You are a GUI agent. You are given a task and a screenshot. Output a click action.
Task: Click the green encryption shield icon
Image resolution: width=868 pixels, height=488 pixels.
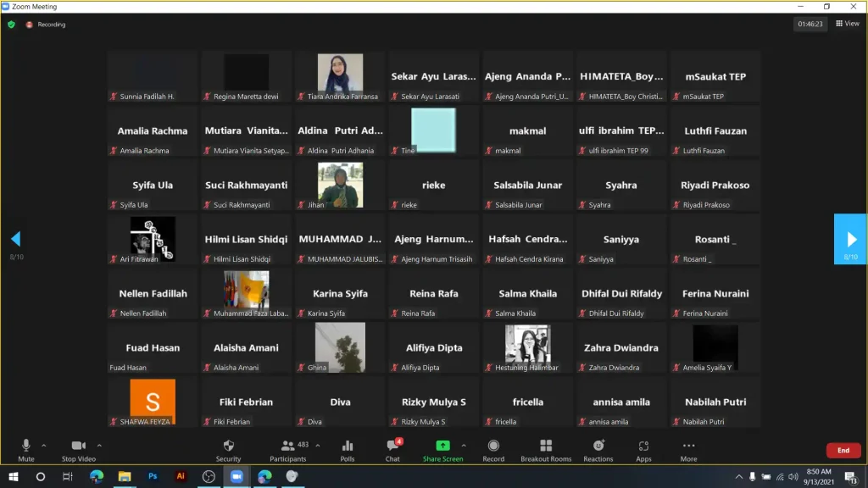(x=11, y=25)
